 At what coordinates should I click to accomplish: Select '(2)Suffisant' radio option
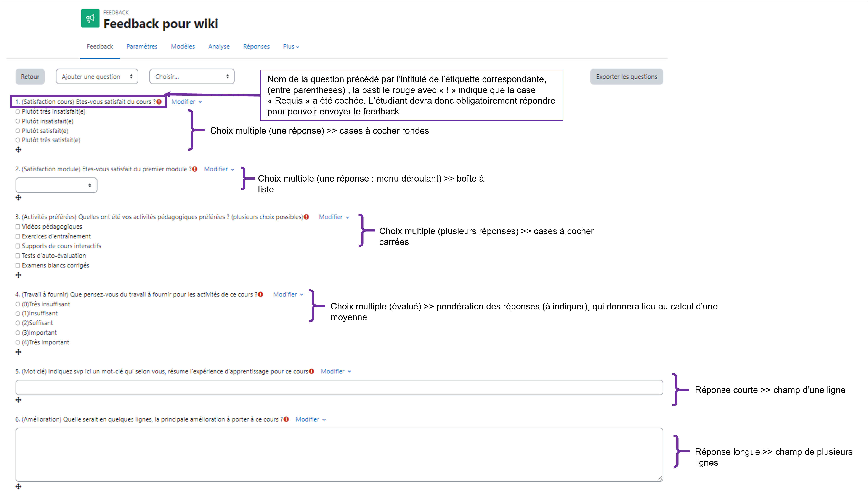tap(18, 323)
